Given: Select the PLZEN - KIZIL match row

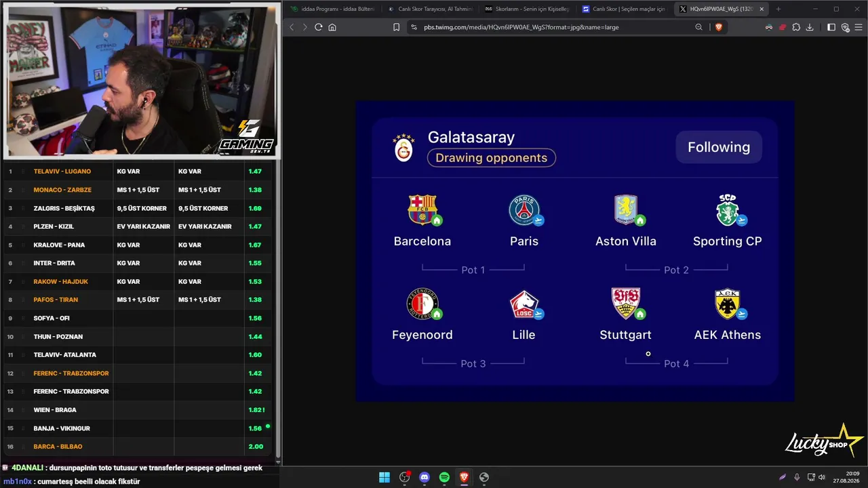Looking at the screenshot, I should [138, 226].
